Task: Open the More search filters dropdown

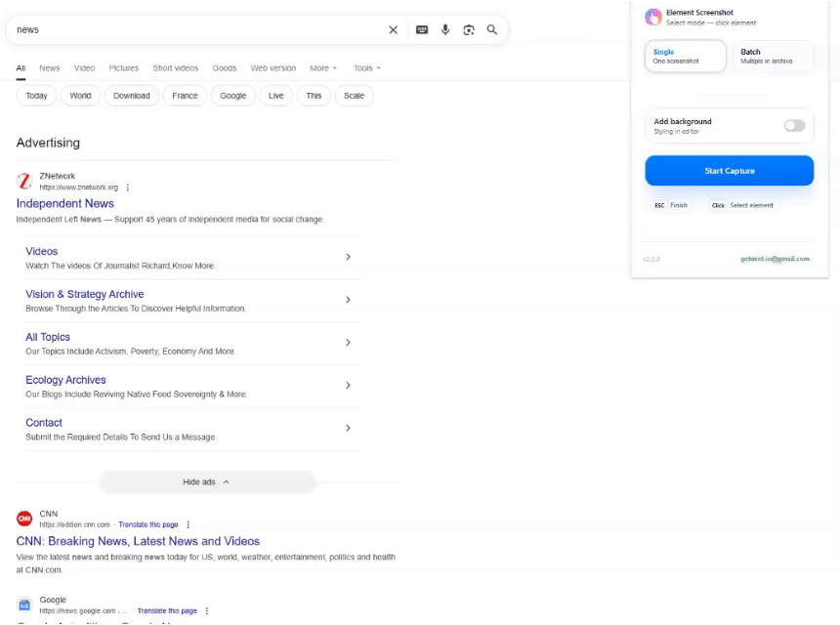Action: point(322,67)
